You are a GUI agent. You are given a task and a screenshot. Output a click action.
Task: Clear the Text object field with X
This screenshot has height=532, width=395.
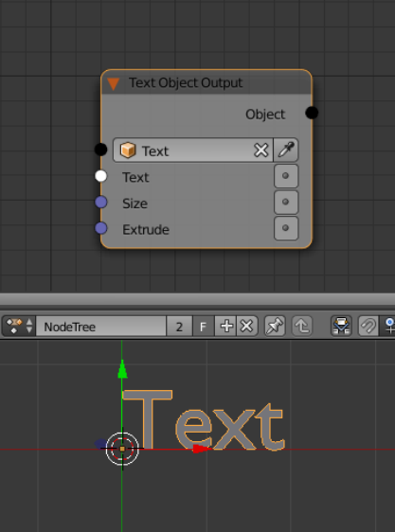pos(260,150)
